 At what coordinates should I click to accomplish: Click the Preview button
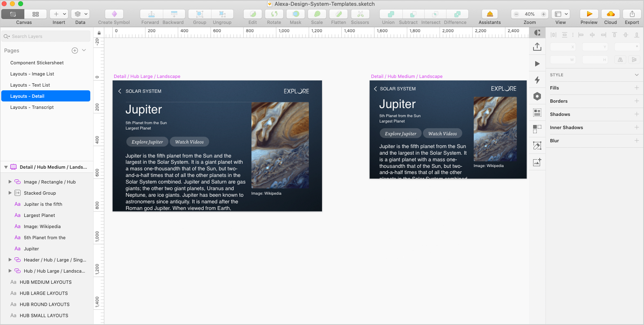[x=589, y=13]
